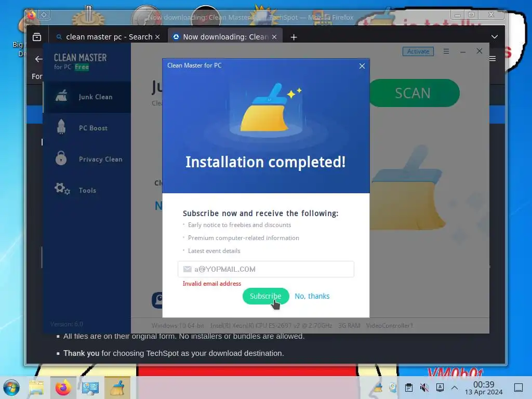532x399 pixels.
Task: Click Invalid email address error text
Action: pyautogui.click(x=212, y=284)
